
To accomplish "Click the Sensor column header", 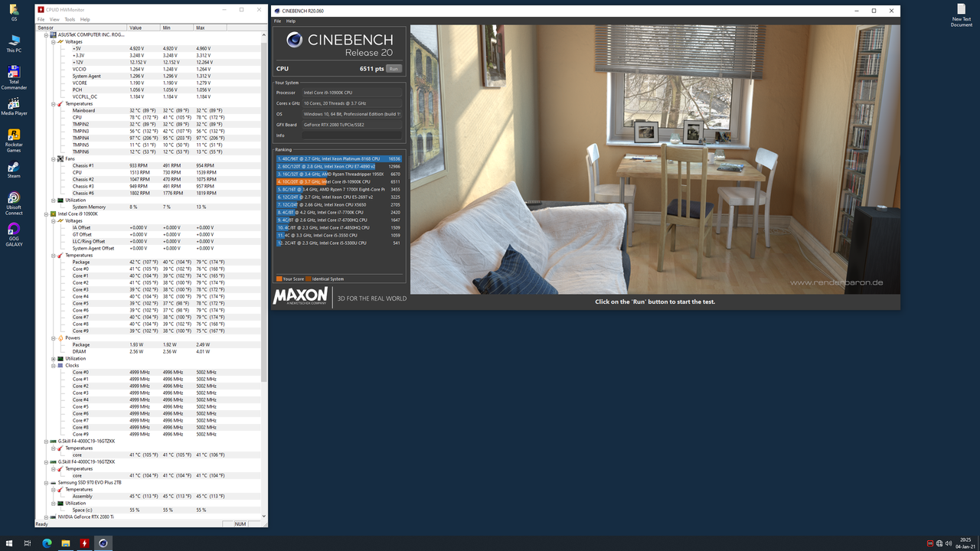I will tap(82, 28).
